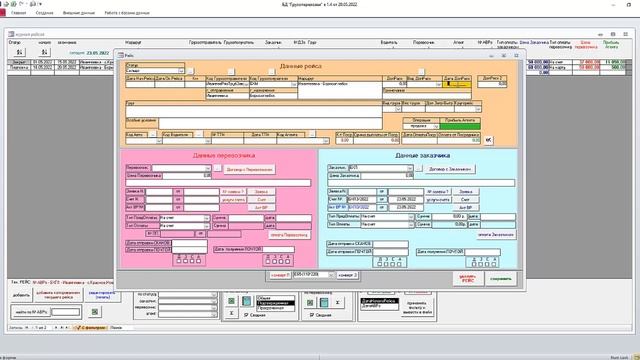This screenshot has width=640, height=360.
Task: Click the green Прибыль Агента field
Action: pos(460,127)
